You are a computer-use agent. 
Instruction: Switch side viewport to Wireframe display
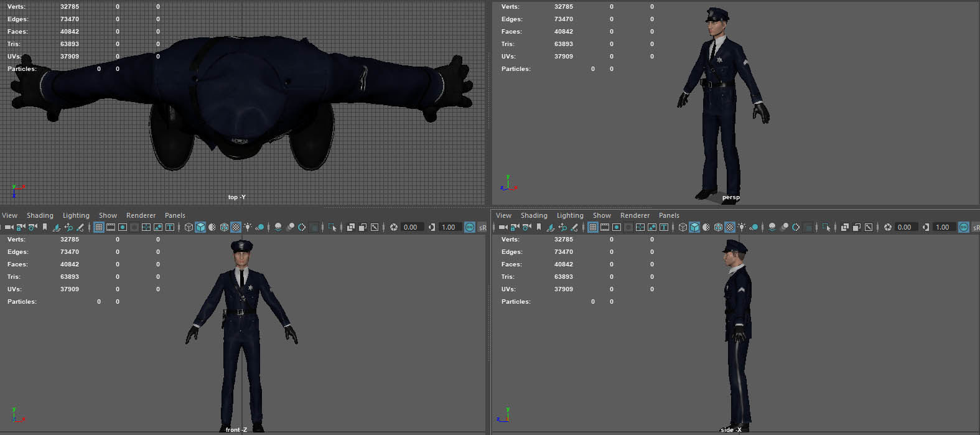click(683, 227)
